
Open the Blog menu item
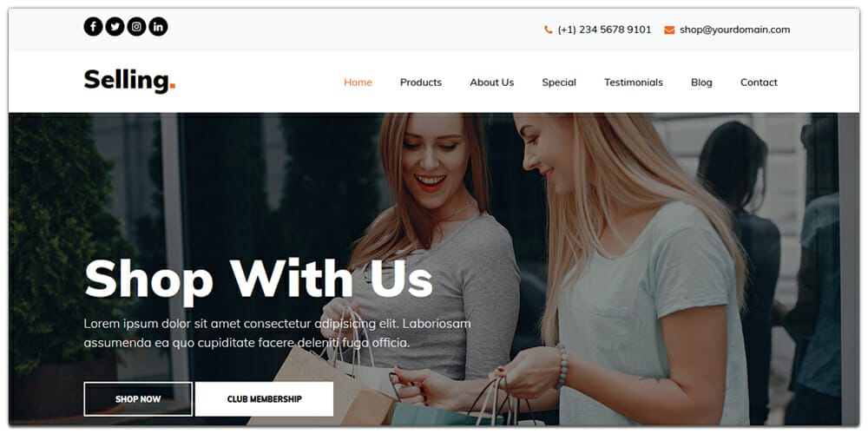tap(701, 82)
